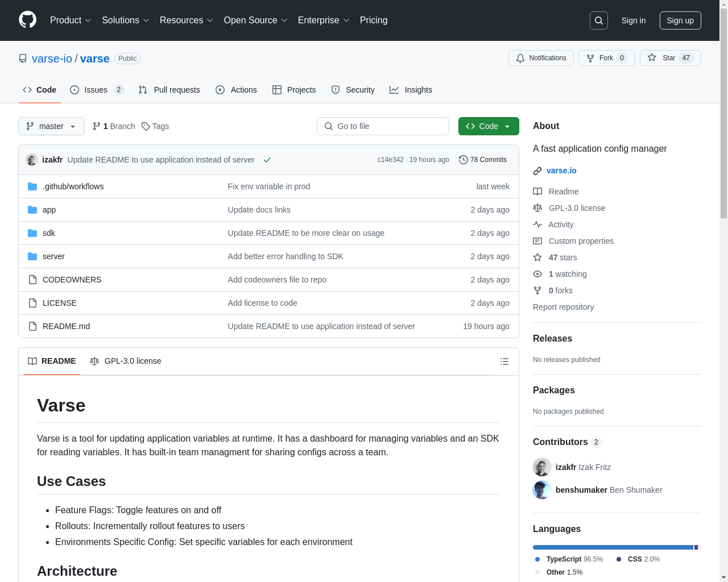Open izakfr contributor avatar
This screenshot has height=582, width=728.
click(x=542, y=467)
